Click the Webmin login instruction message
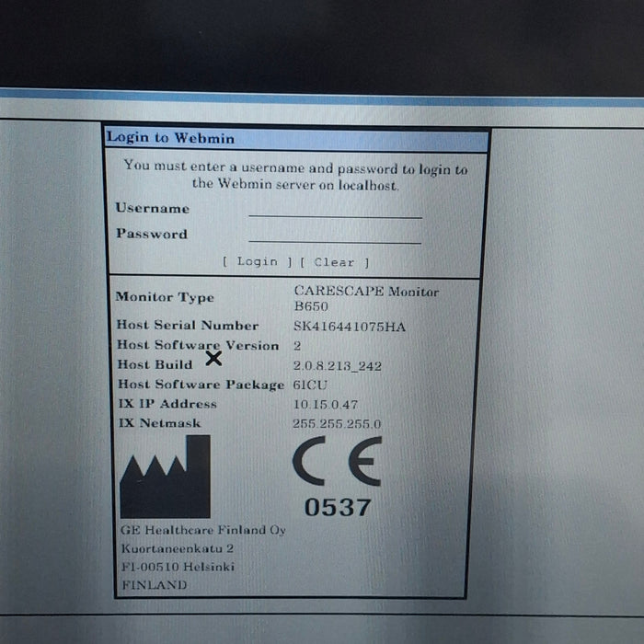Screen dimensions: 644x644 [295, 176]
